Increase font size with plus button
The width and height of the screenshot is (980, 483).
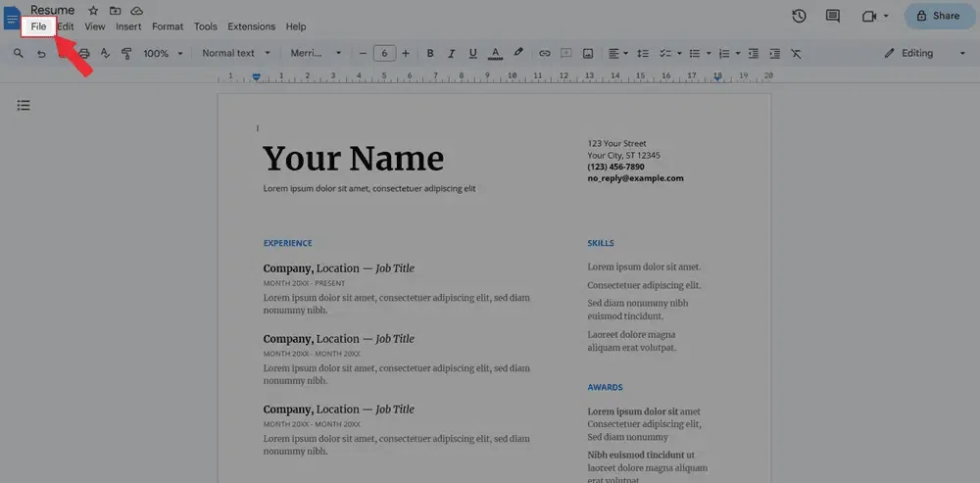pos(406,54)
